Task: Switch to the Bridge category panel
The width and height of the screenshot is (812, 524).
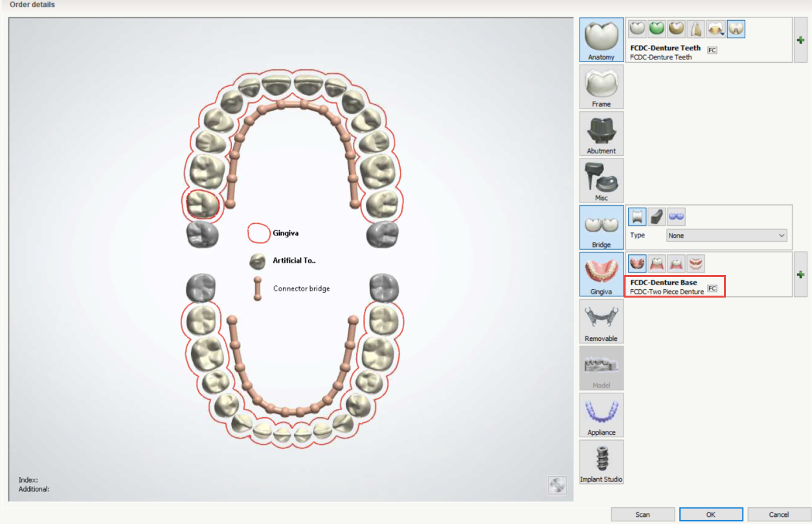Action: (601, 227)
